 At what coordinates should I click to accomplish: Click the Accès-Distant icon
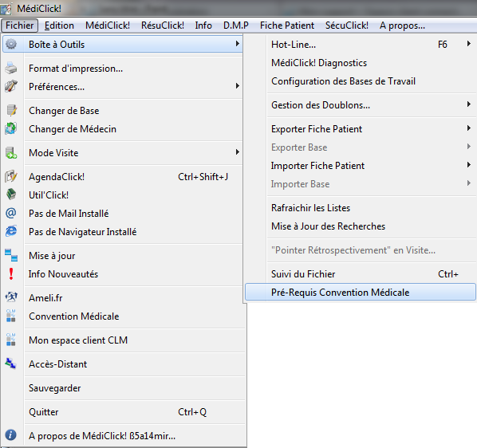coord(10,364)
